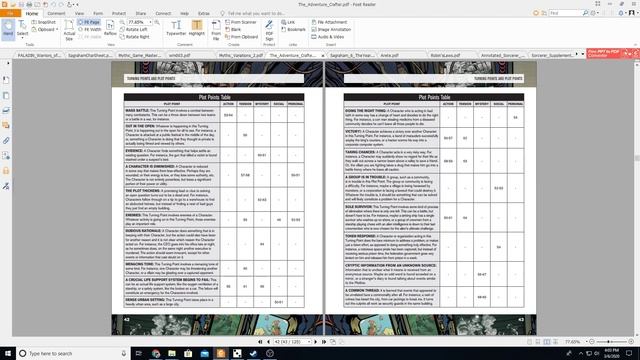Expand the left navigation panel arrow
This screenshot has width=640, height=360.
point(8,63)
